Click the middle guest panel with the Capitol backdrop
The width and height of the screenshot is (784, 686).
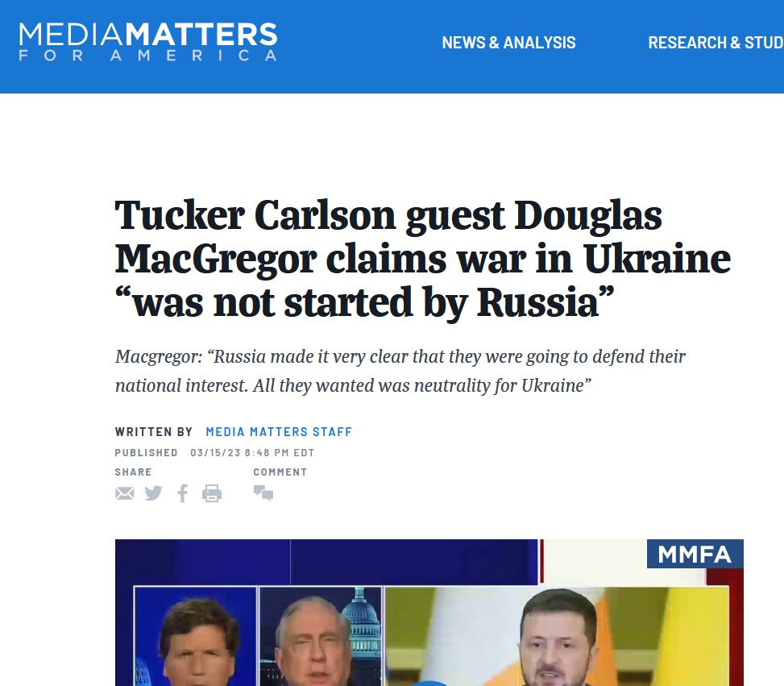pos(321,637)
